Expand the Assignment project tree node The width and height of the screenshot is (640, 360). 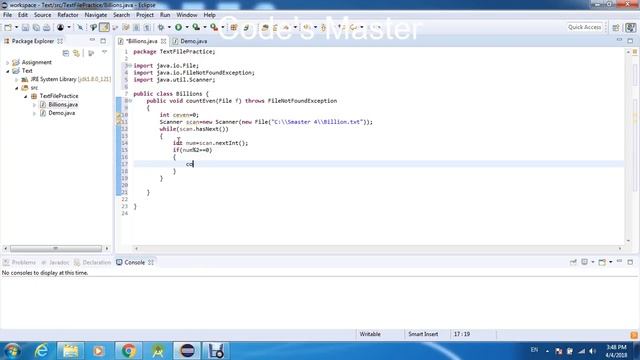tap(7, 62)
